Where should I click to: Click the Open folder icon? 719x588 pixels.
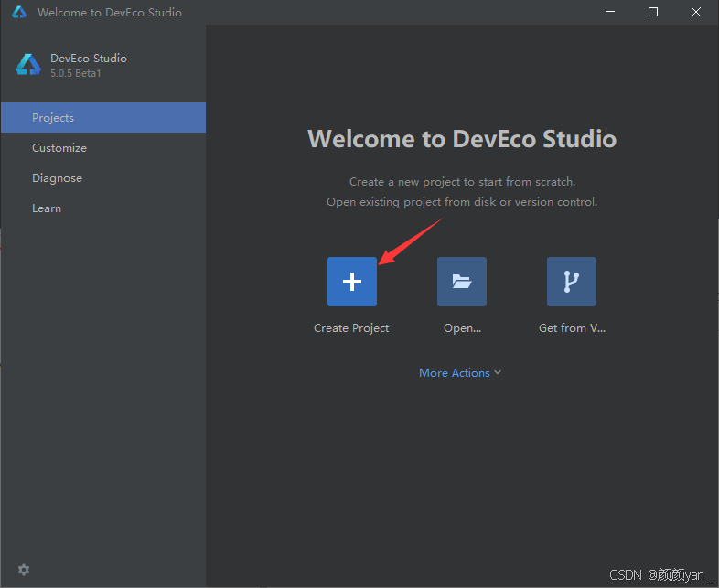coord(462,282)
